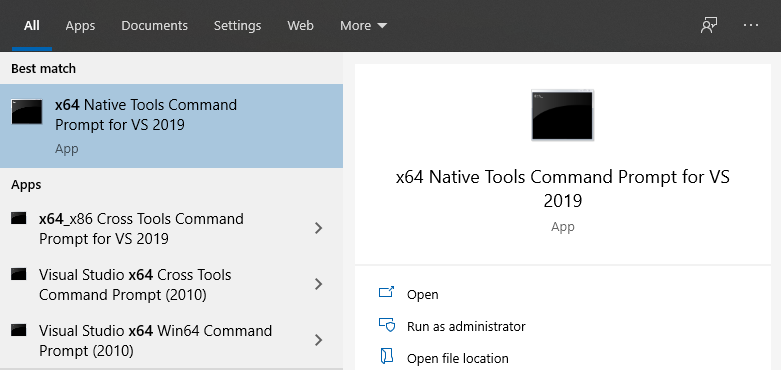Select the Web filter tab
Screen dimensions: 781x370
(300, 25)
